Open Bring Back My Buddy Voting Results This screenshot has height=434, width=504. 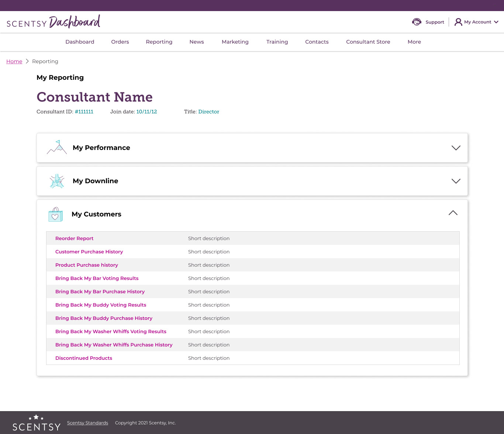pos(101,305)
